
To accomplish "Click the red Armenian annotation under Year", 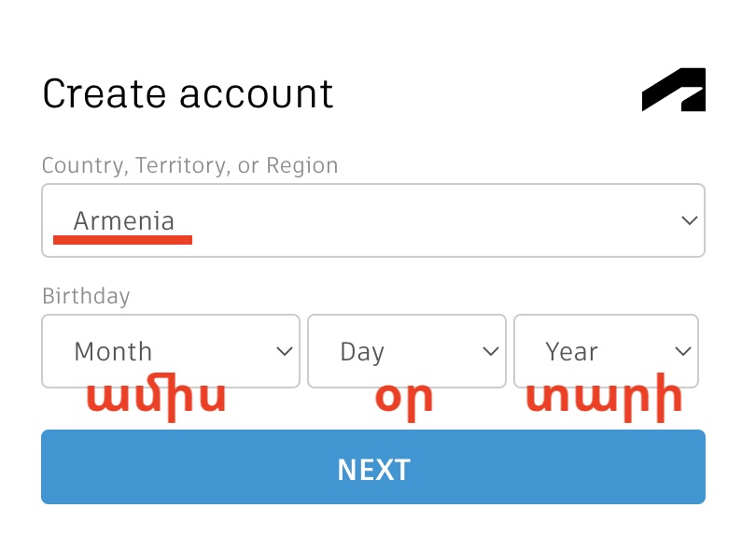I will click(603, 399).
